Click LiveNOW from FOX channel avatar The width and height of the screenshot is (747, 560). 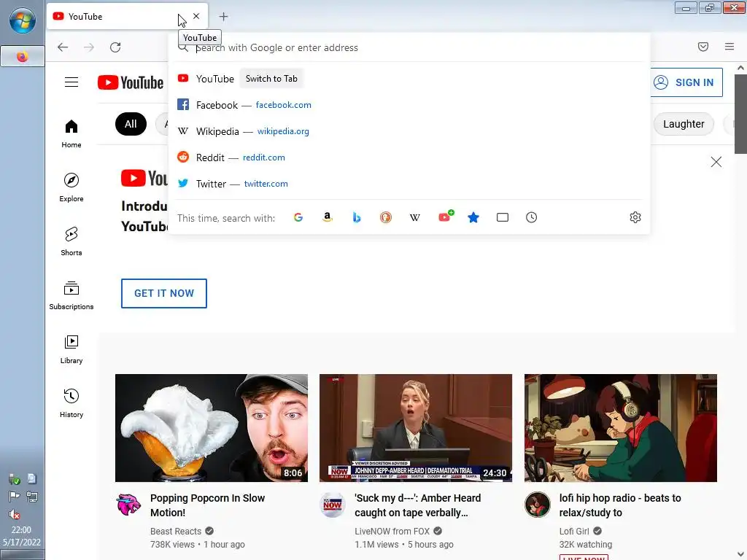333,505
